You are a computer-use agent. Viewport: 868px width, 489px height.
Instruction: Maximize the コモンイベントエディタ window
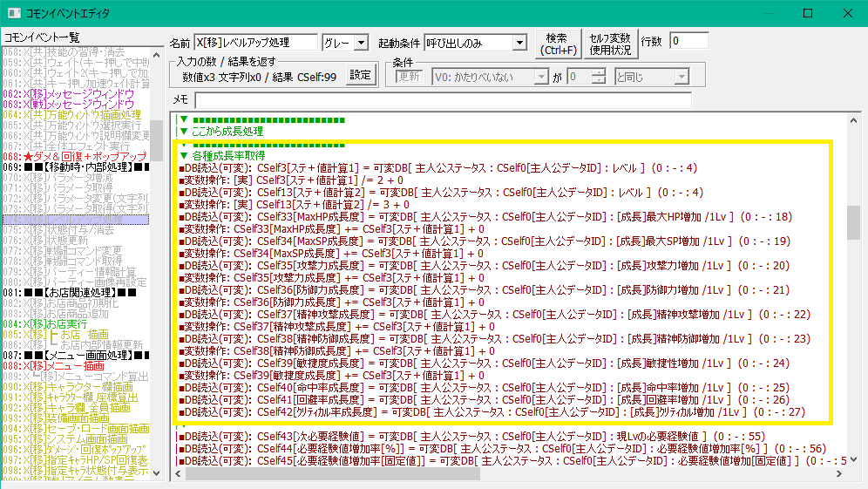click(x=808, y=13)
